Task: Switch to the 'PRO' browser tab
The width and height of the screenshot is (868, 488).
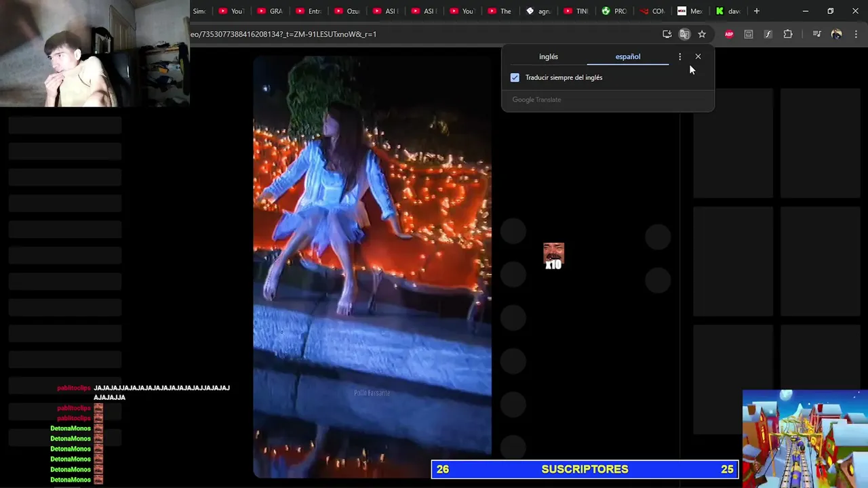Action: point(615,11)
